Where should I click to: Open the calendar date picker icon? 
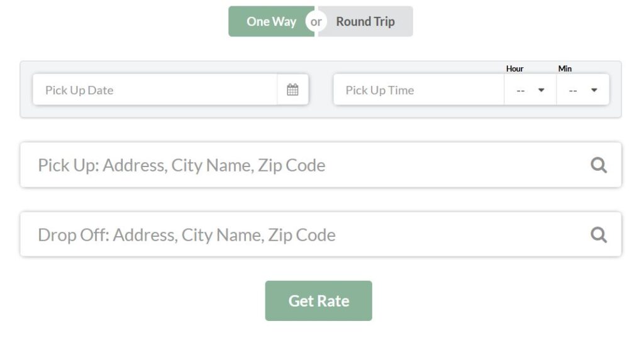[292, 90]
